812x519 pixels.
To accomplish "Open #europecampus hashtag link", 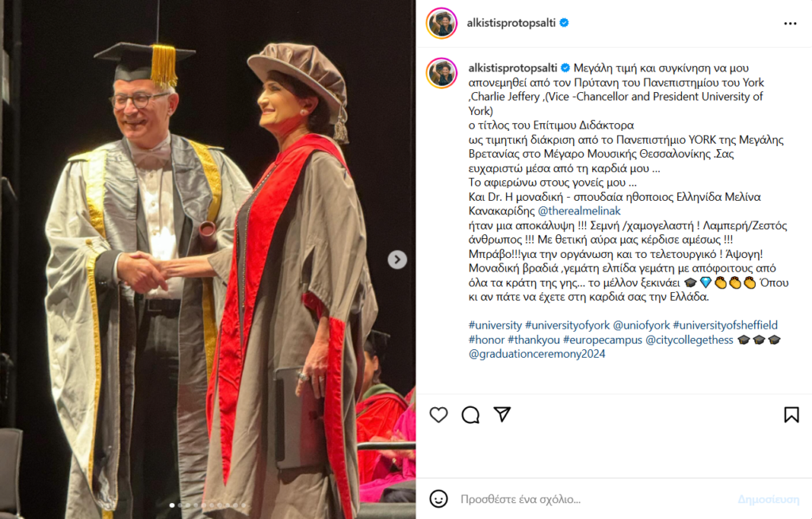I will coord(603,340).
